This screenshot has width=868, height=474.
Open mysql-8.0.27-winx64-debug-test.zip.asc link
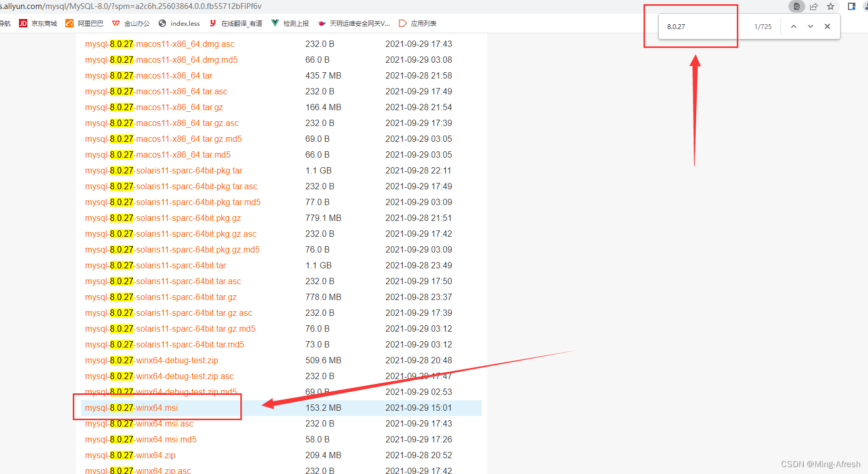tap(159, 376)
